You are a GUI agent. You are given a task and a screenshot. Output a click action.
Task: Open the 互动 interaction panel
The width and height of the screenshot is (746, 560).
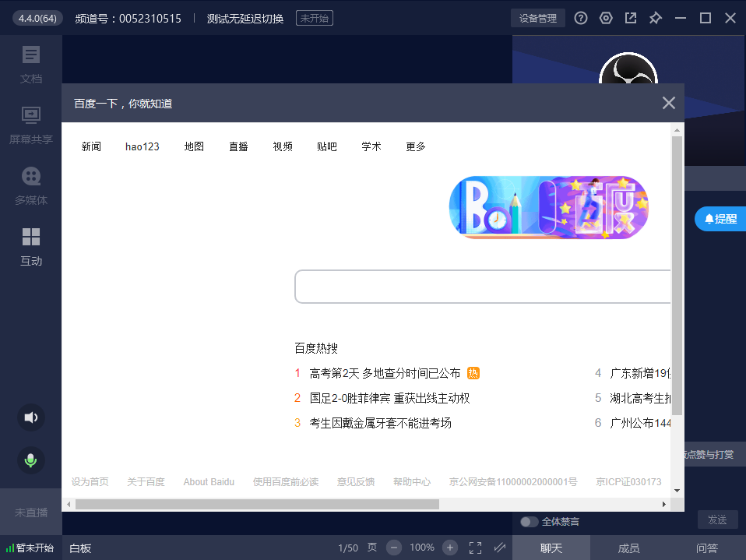pos(31,246)
